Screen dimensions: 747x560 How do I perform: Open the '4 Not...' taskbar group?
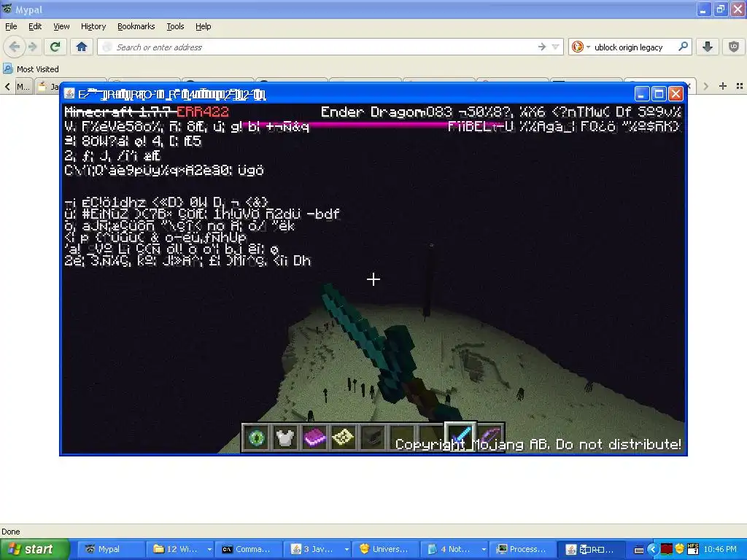point(451,549)
